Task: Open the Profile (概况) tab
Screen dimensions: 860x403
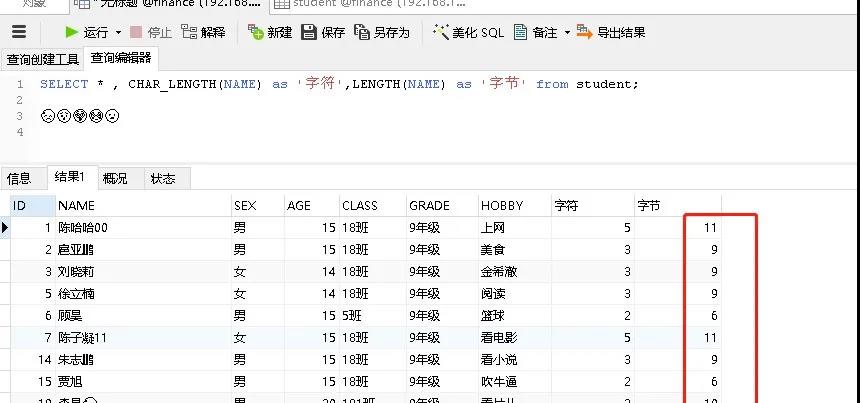Action: coord(116,179)
